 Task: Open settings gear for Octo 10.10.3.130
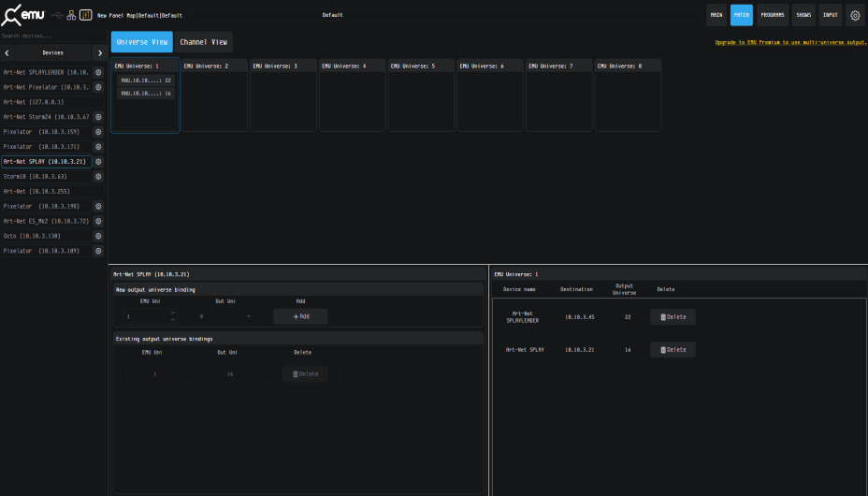(98, 236)
